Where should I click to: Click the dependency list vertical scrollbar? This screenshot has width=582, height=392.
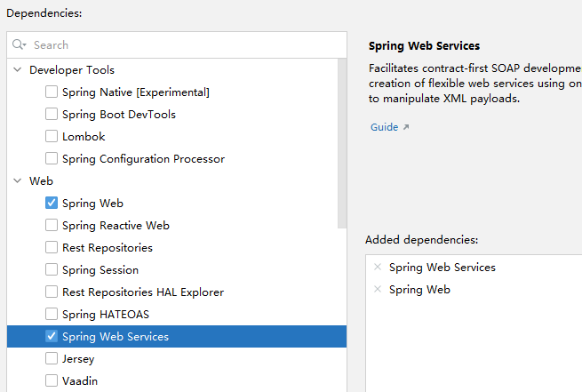click(342, 143)
